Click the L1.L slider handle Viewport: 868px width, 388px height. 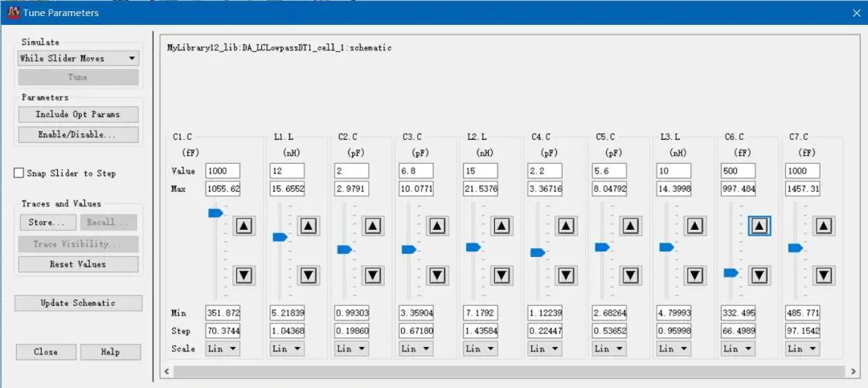tap(280, 237)
